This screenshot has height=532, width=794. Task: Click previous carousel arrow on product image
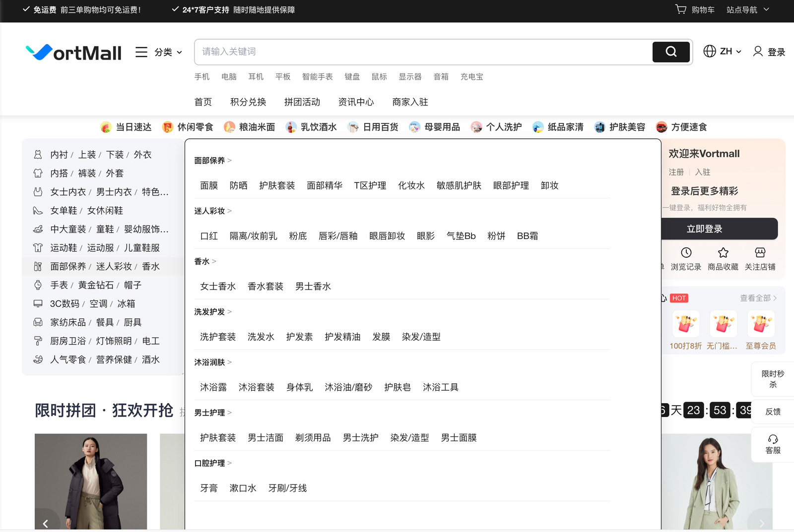pyautogui.click(x=46, y=523)
